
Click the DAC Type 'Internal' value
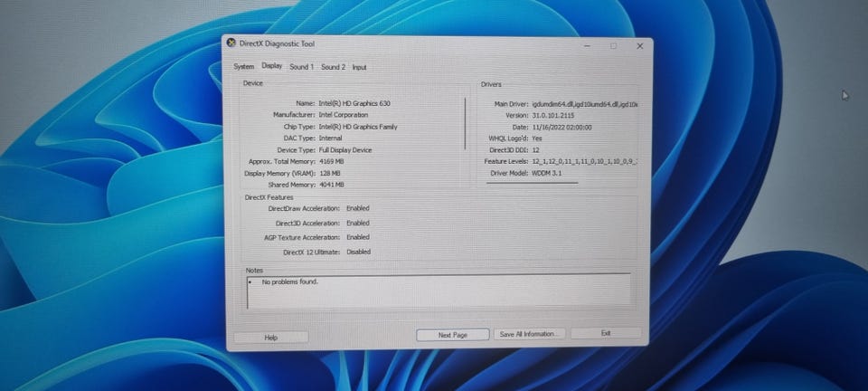point(331,138)
